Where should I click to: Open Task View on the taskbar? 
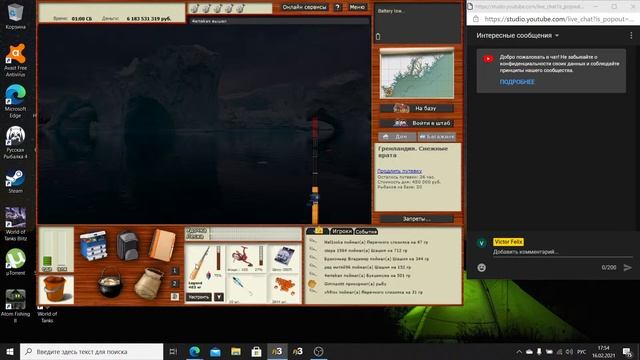pos(173,351)
